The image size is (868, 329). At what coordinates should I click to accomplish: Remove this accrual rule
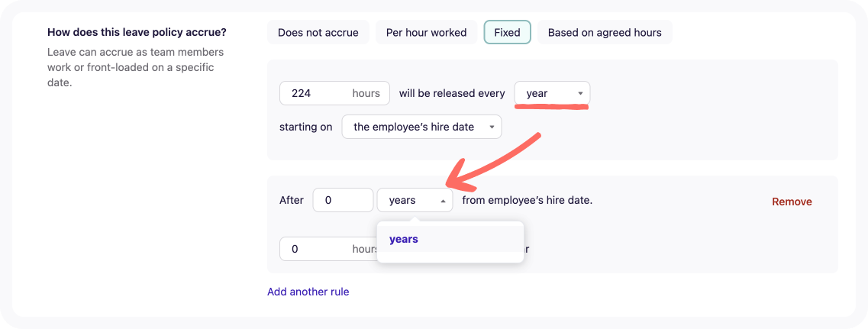[x=792, y=202]
